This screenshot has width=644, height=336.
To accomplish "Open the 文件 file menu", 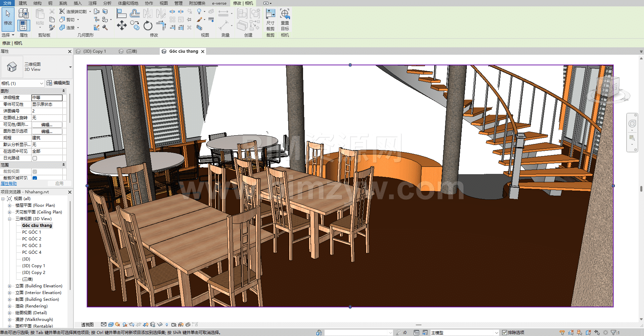I will tap(7, 3).
